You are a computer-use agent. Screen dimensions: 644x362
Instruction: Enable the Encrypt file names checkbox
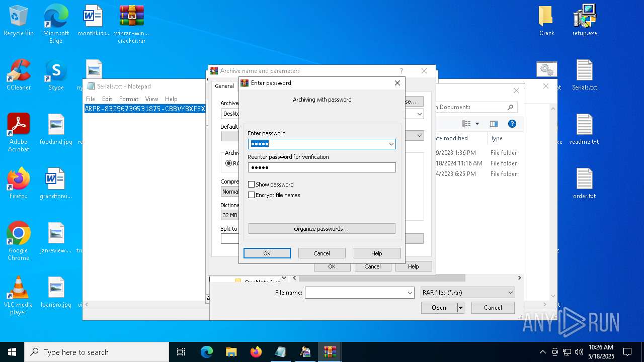(252, 195)
